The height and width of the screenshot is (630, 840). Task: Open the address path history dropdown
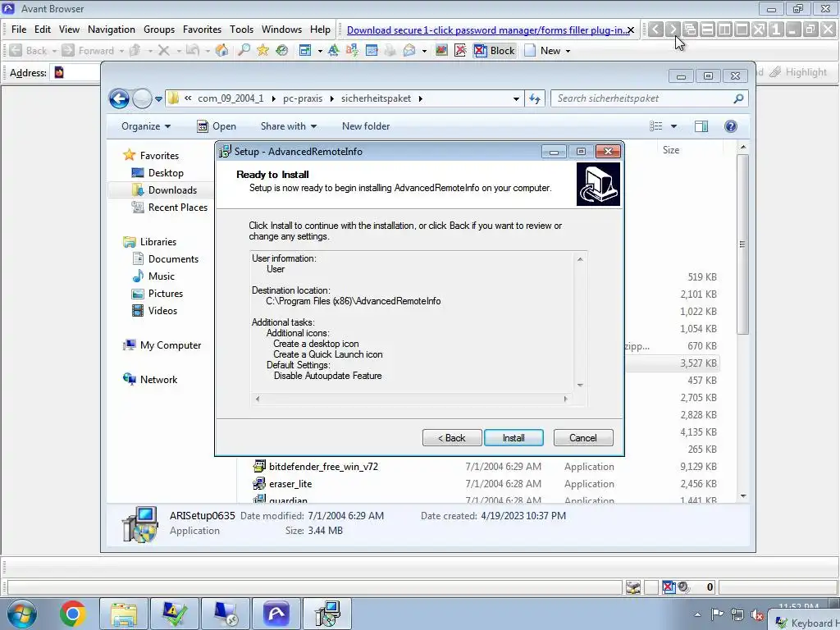pyautogui.click(x=516, y=99)
